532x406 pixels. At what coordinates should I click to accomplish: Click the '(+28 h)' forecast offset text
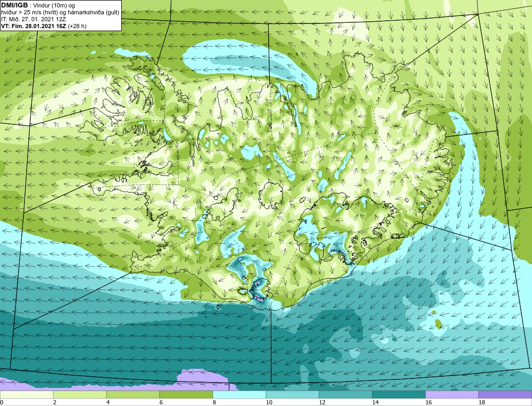tap(77, 26)
